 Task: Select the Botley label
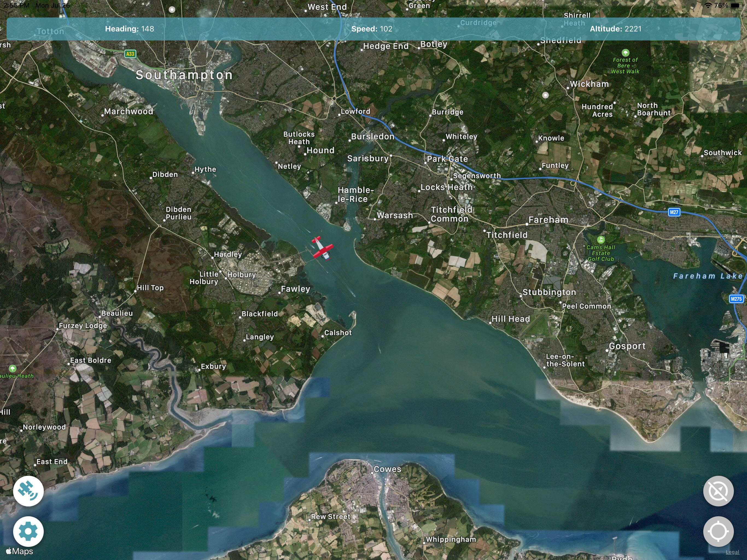(x=434, y=44)
